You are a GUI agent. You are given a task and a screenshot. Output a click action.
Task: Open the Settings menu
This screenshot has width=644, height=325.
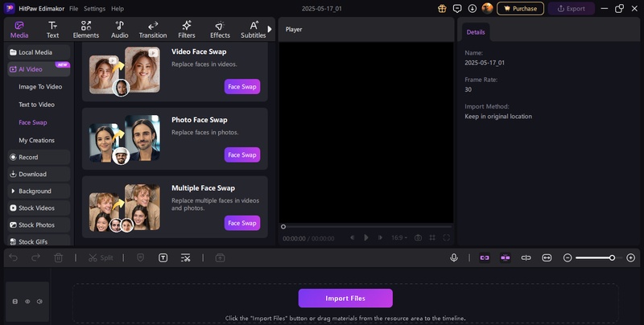[94, 8]
